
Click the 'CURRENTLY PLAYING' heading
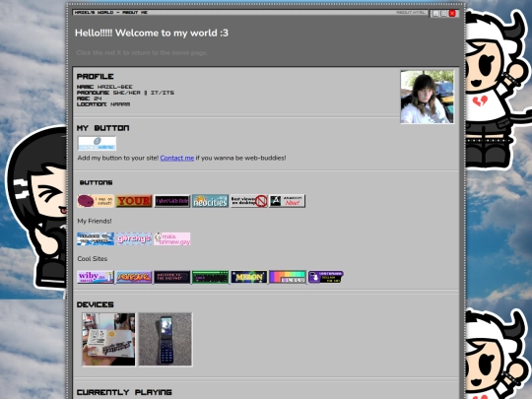pos(124,392)
